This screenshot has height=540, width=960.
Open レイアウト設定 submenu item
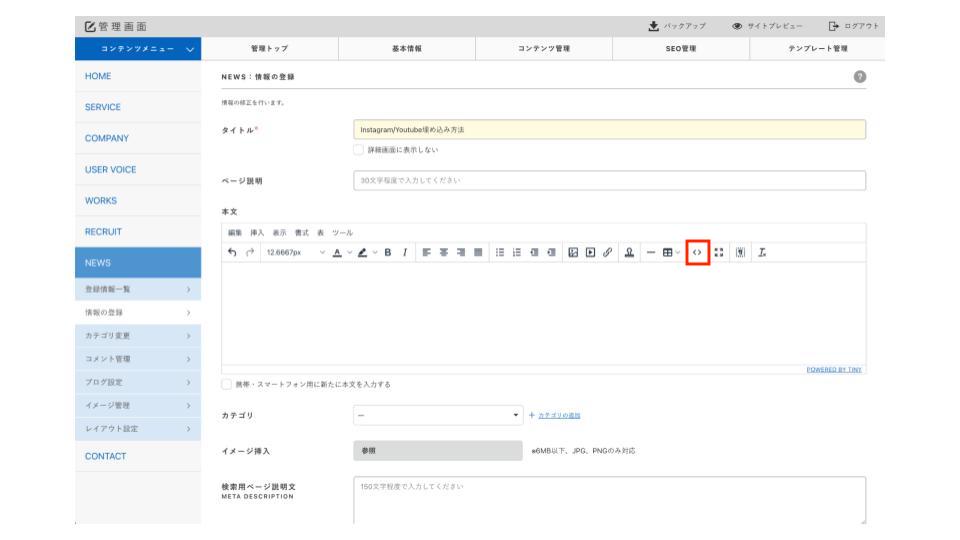pos(138,429)
